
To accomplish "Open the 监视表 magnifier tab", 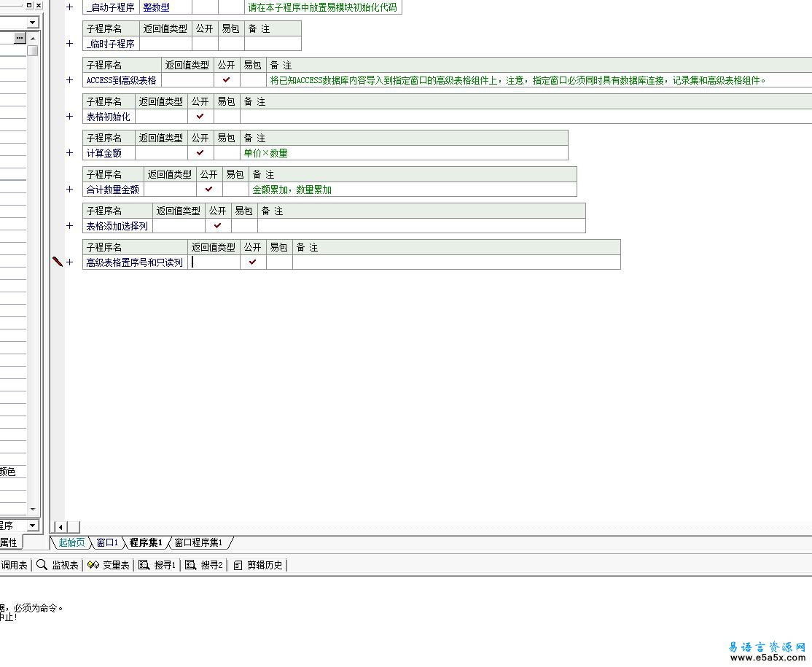I will pos(57,565).
